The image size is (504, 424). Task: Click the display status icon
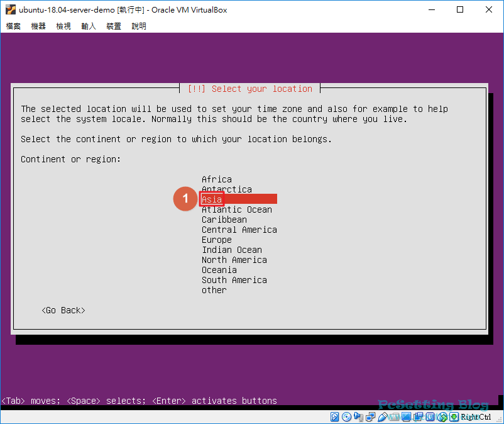pyautogui.click(x=406, y=417)
